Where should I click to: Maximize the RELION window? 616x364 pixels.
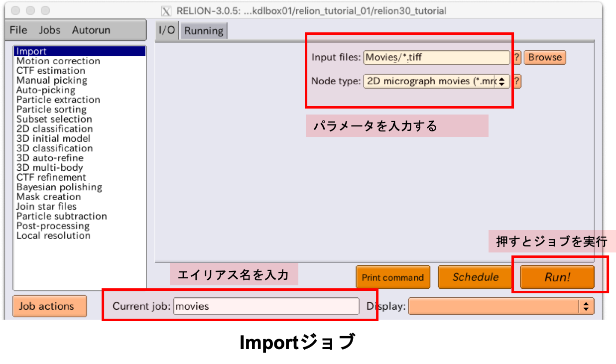[x=45, y=10]
